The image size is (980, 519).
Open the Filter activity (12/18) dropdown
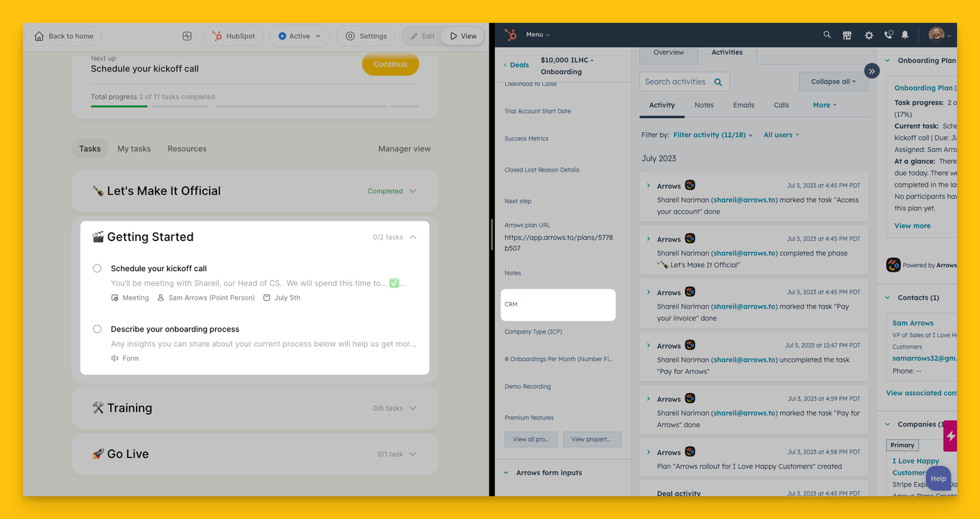coord(713,135)
